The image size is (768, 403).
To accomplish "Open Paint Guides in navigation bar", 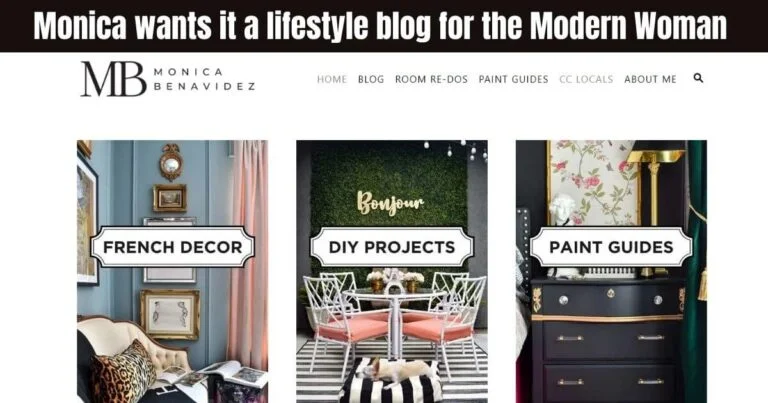I will [513, 79].
